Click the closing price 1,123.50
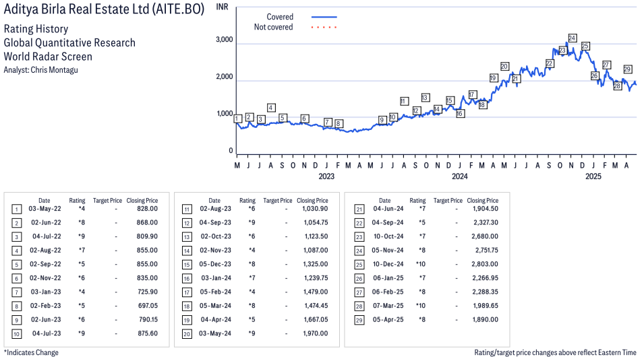Screen dimensions: 644x357 316,237
